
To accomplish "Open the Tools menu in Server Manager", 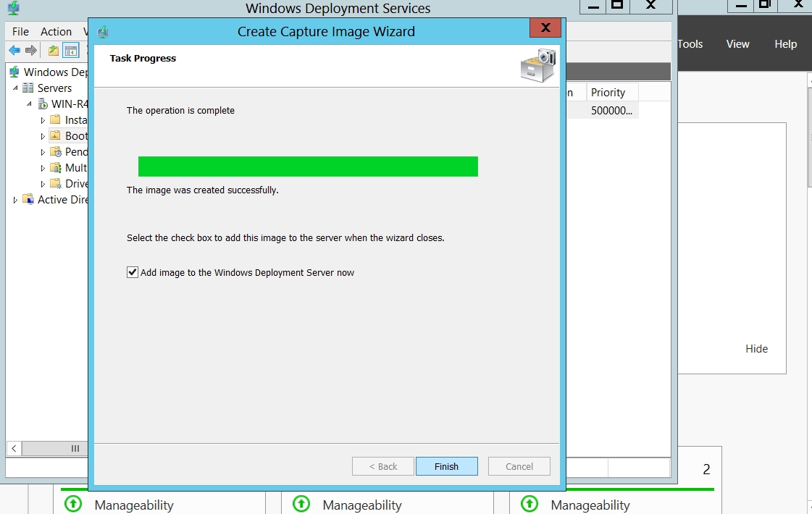I will (690, 44).
